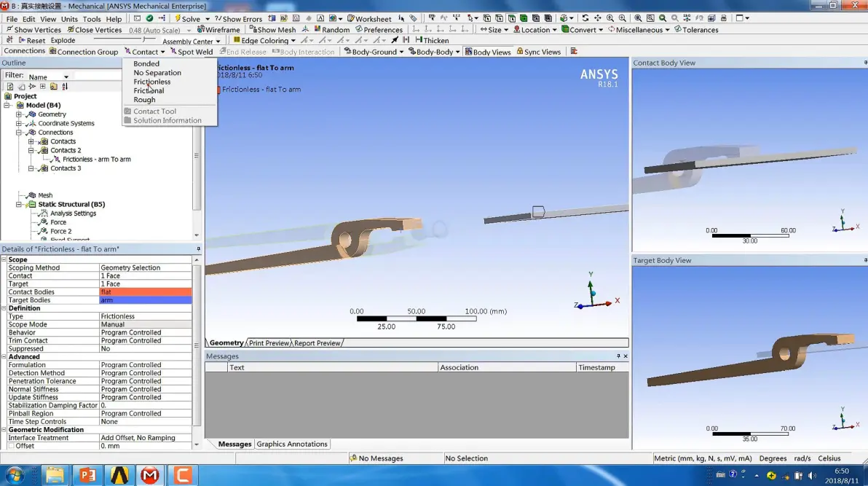Click the PowerPoint icon in taskbar
The image size is (868, 486).
pyautogui.click(x=87, y=475)
